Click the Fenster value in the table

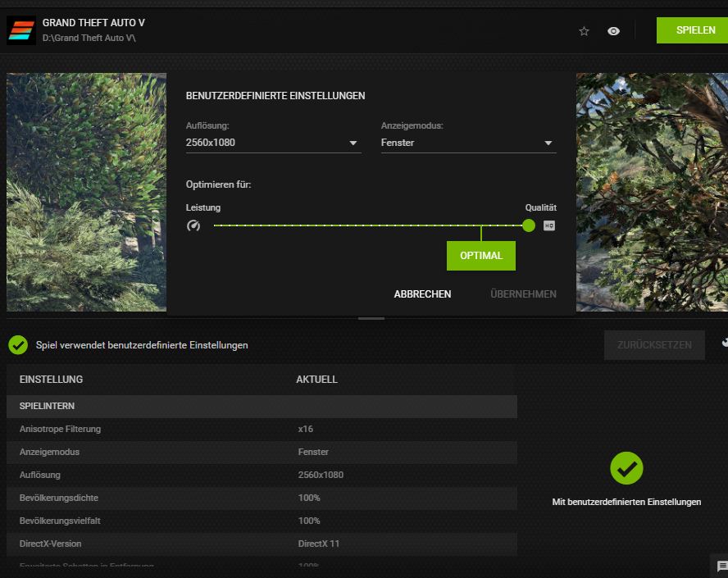(x=313, y=452)
